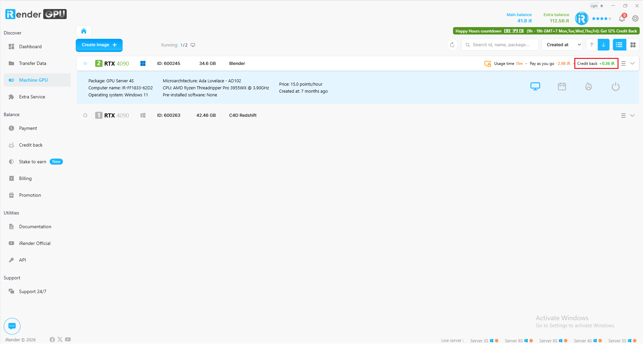Screen dimensions: 644x353
Task: Click the flame icon in machine actions
Action: [x=588, y=87]
